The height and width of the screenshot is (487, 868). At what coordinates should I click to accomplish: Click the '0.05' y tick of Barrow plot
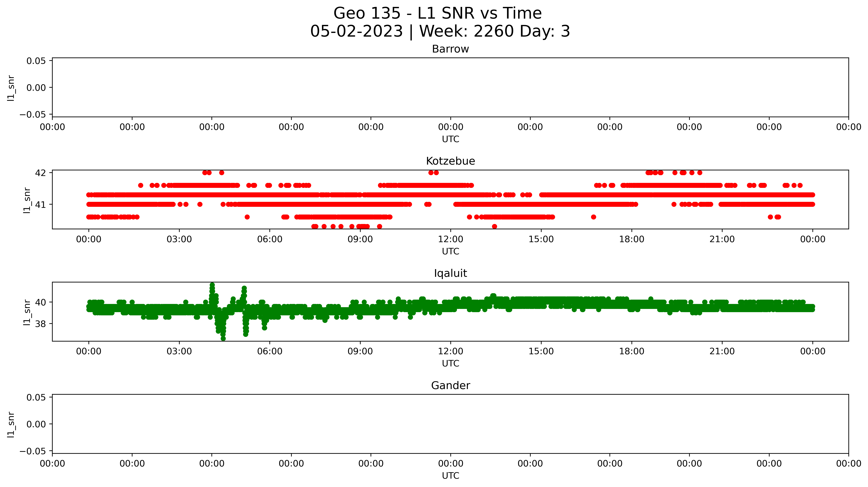tap(36, 61)
